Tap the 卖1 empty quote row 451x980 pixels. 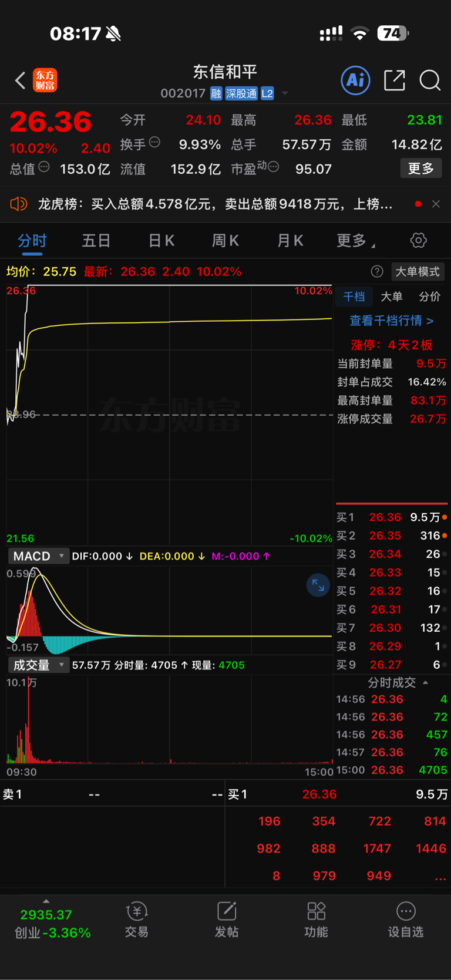pyautogui.click(x=112, y=794)
